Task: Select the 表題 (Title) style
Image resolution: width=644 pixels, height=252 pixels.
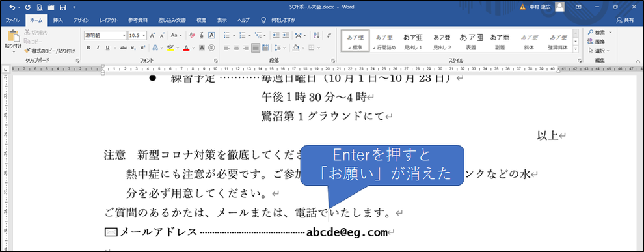Action: [471, 41]
